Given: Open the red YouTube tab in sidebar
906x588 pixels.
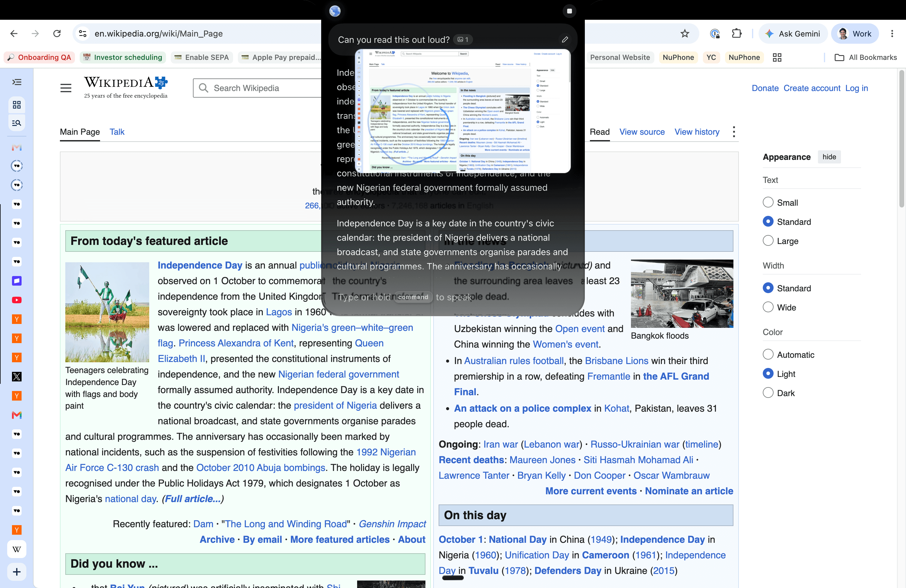Looking at the screenshot, I should pyautogui.click(x=17, y=300).
